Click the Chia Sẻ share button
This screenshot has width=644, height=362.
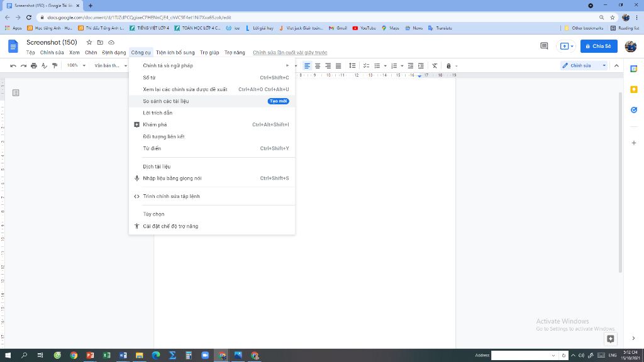click(599, 46)
